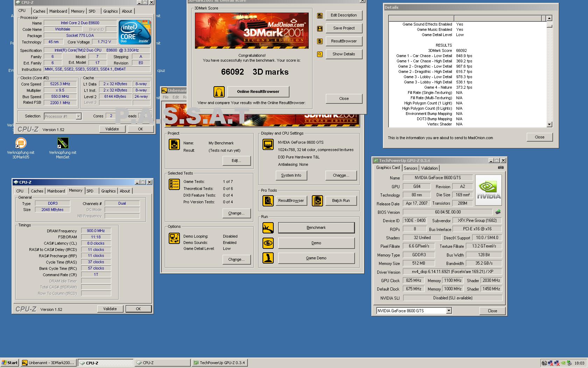588x368 pixels.
Task: Open the Mainboard tab in top CPU-Z
Action: [58, 11]
